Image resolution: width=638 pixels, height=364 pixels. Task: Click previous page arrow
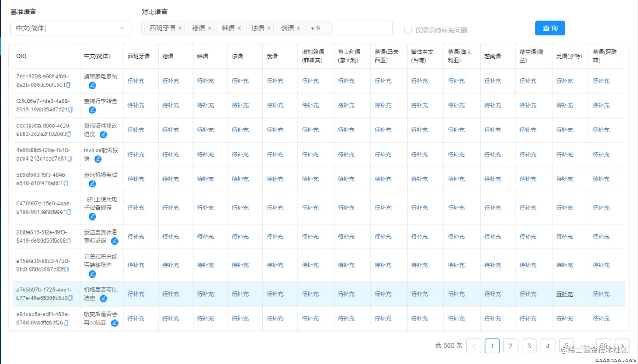click(x=473, y=346)
